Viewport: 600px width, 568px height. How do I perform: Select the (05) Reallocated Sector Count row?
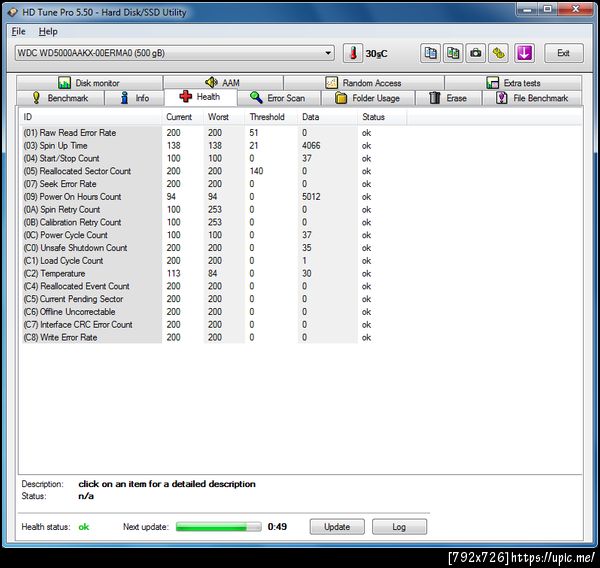[x=214, y=171]
